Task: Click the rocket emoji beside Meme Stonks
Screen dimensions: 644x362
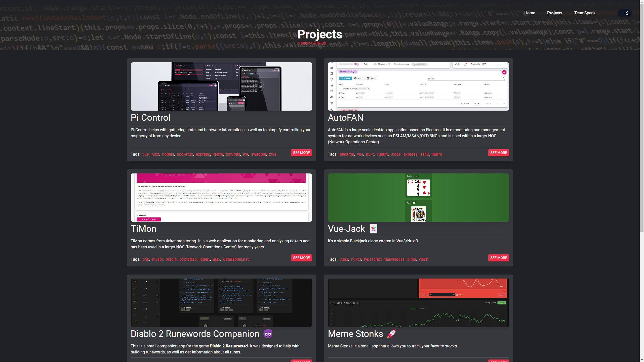Action: coord(392,334)
